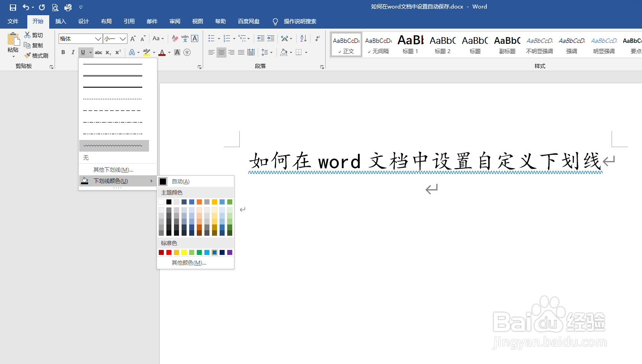The image size is (642, 364).
Task: Open the change case (Aa) dropdown
Action: coord(158,39)
